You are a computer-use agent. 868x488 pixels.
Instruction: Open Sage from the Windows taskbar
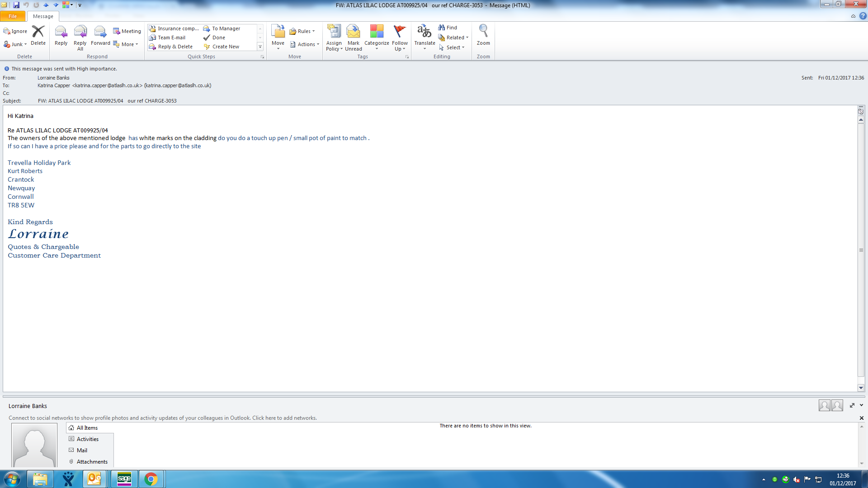coord(124,479)
